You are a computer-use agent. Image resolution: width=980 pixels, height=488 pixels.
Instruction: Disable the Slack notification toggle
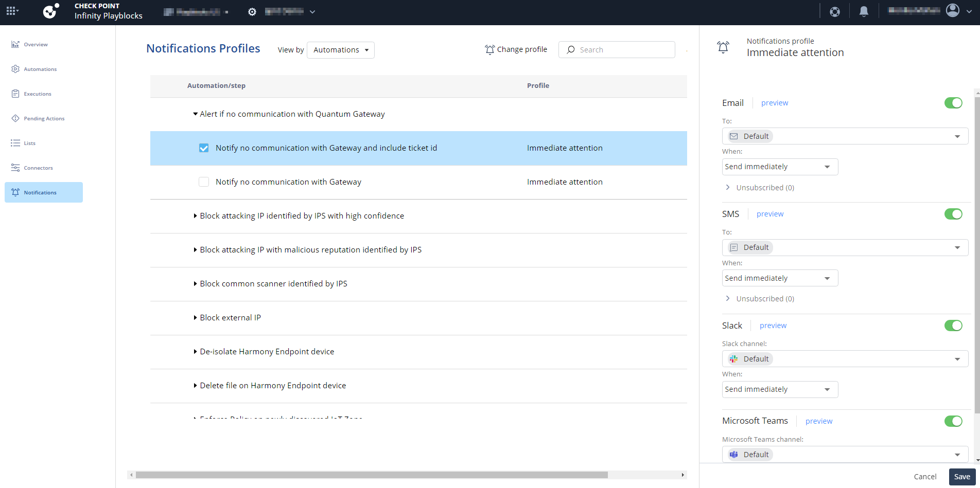pyautogui.click(x=953, y=326)
